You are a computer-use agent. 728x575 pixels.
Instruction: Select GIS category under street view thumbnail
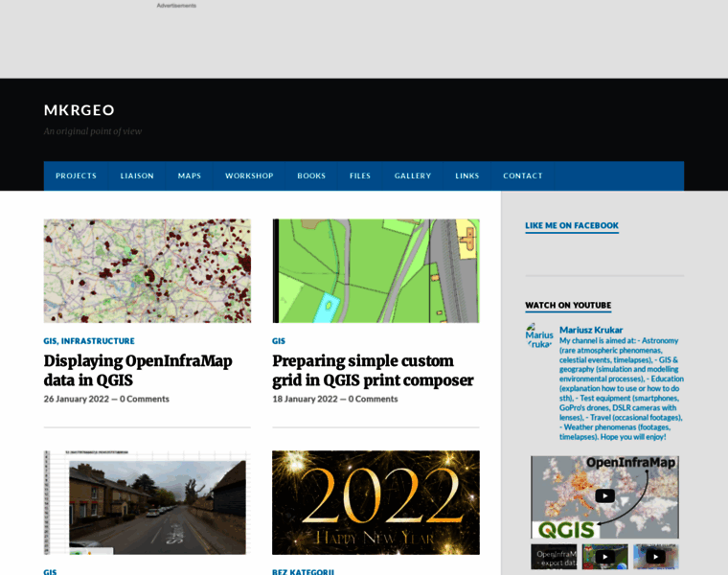[x=50, y=572]
